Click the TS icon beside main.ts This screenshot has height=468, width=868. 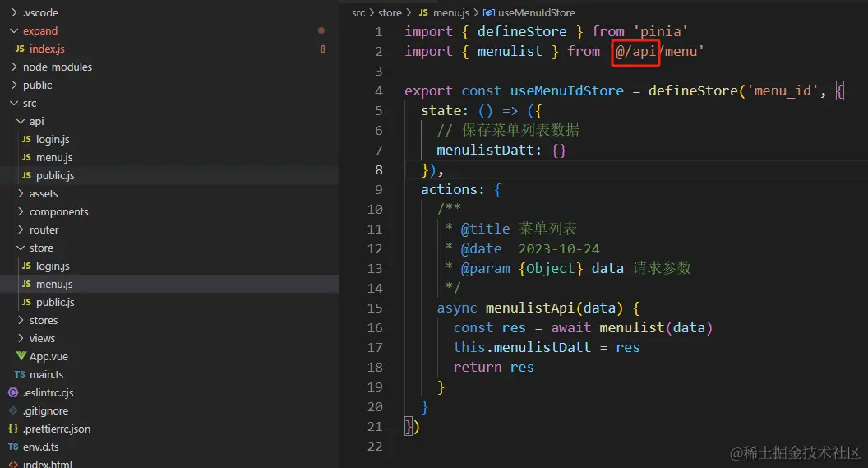(x=20, y=374)
